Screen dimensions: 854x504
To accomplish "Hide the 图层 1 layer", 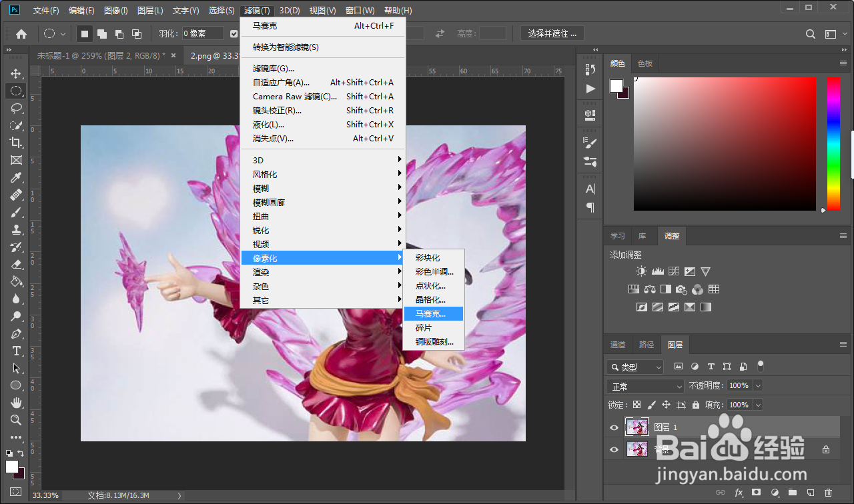I will [x=614, y=427].
